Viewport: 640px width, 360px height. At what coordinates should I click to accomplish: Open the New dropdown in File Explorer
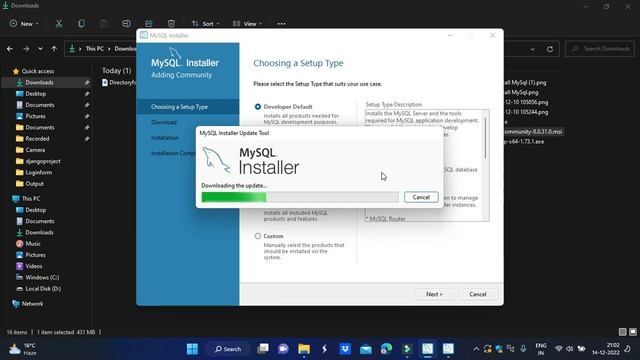click(24, 24)
